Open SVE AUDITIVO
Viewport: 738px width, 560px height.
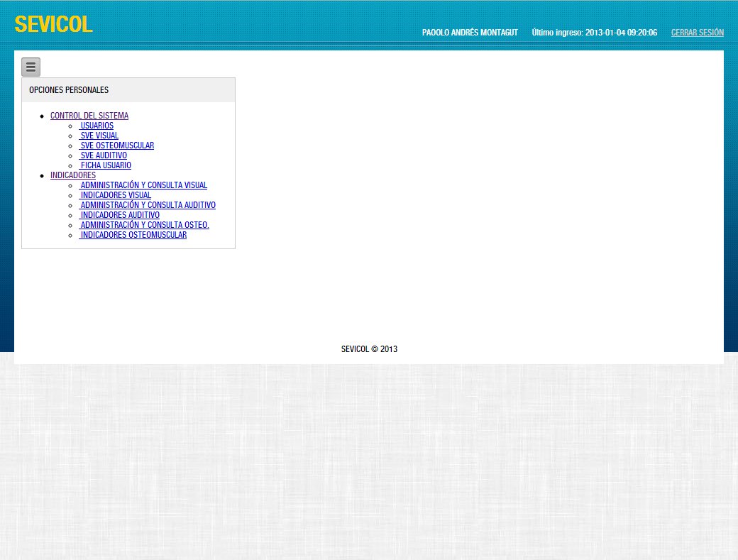tap(103, 155)
